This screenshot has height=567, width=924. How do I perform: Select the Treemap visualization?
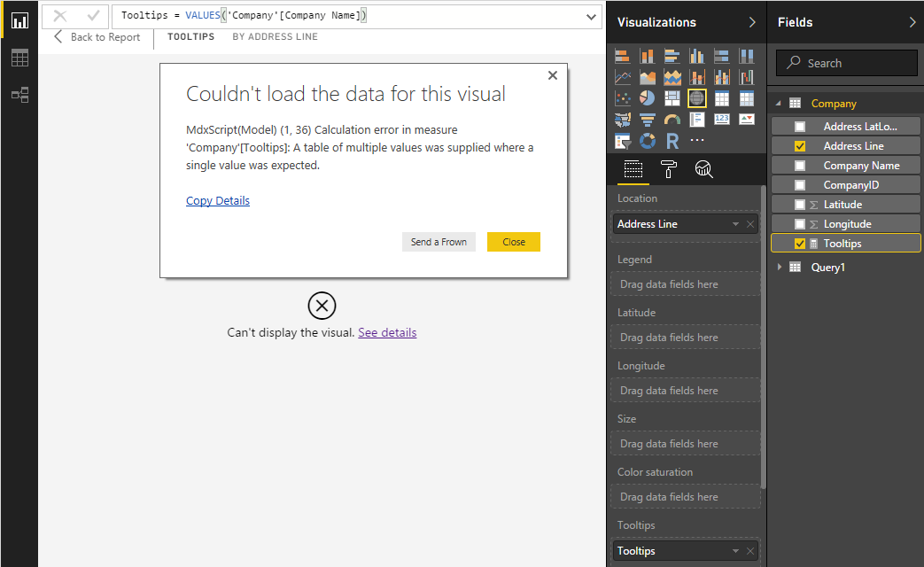coord(672,98)
